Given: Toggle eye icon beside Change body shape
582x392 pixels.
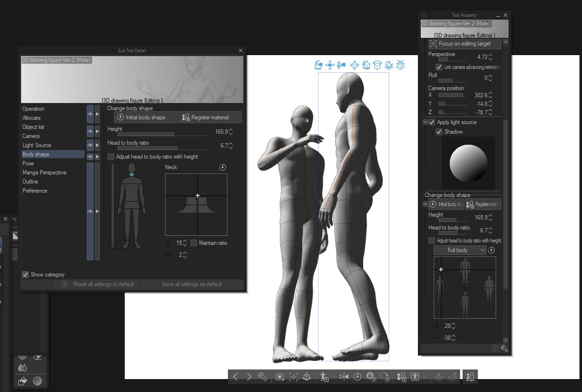Looking at the screenshot, I should tap(90, 114).
